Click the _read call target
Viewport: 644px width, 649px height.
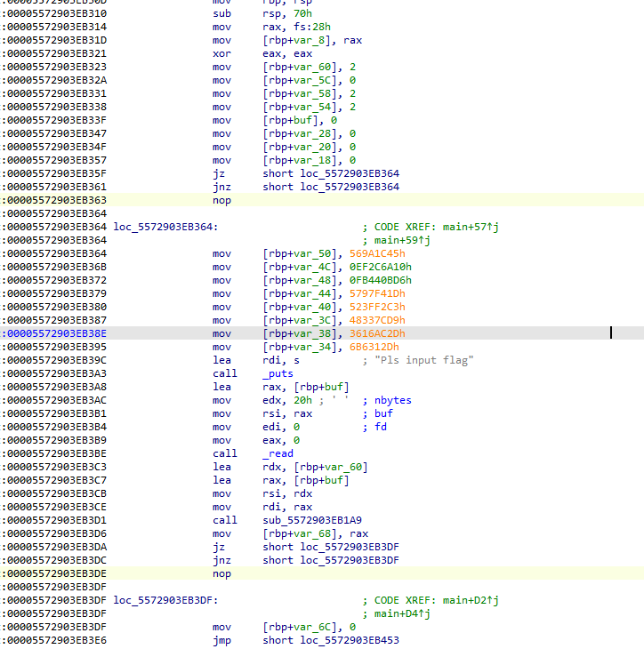278,453
